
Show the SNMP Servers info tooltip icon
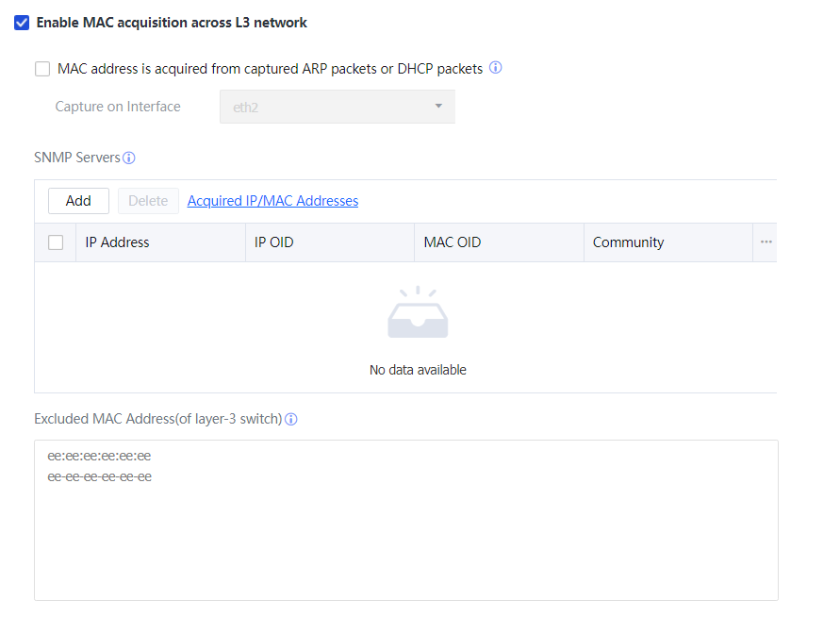pyautogui.click(x=129, y=158)
